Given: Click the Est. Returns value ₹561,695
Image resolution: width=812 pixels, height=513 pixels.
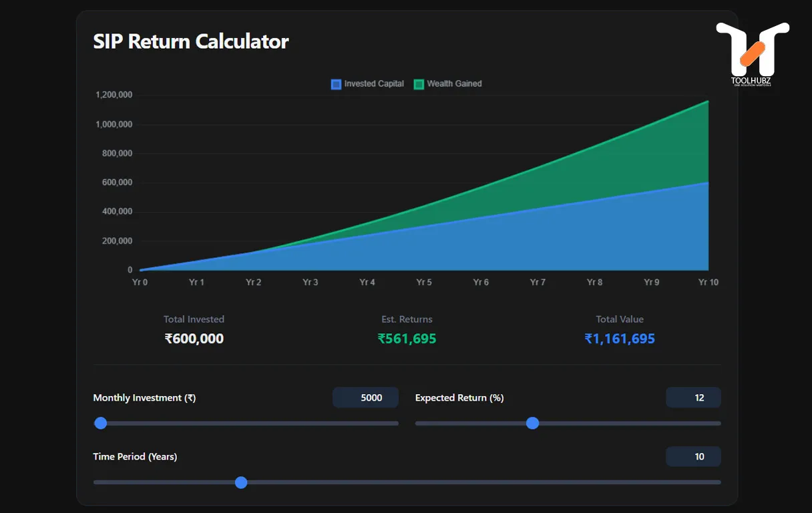Looking at the screenshot, I should pyautogui.click(x=407, y=339).
